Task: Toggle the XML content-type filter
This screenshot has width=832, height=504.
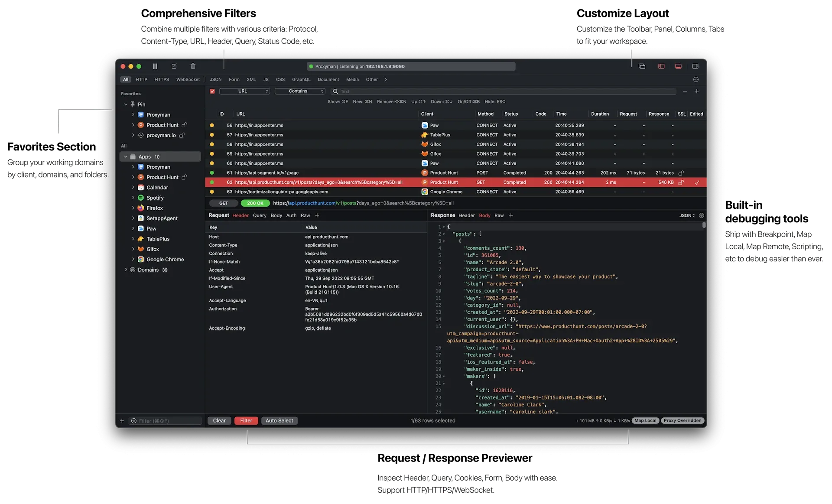Action: (251, 80)
